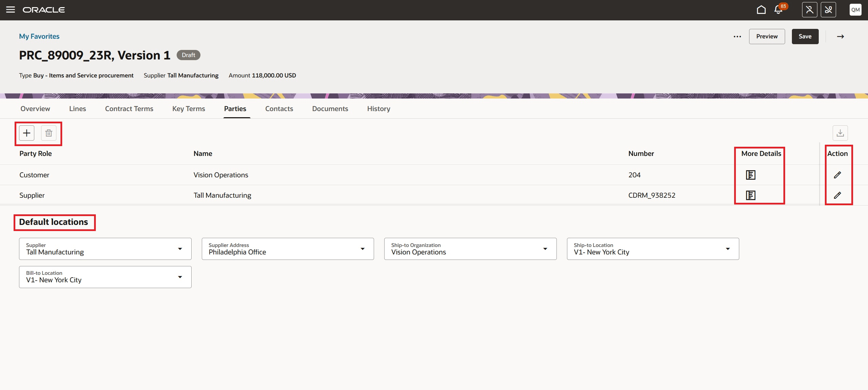Viewport: 868px width, 390px height.
Task: Click the add party plus icon
Action: click(x=27, y=133)
